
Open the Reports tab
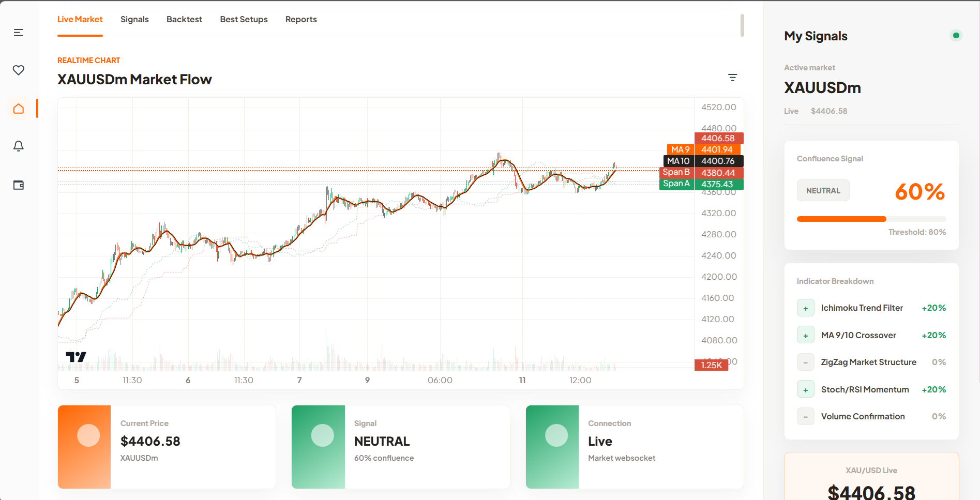301,20
